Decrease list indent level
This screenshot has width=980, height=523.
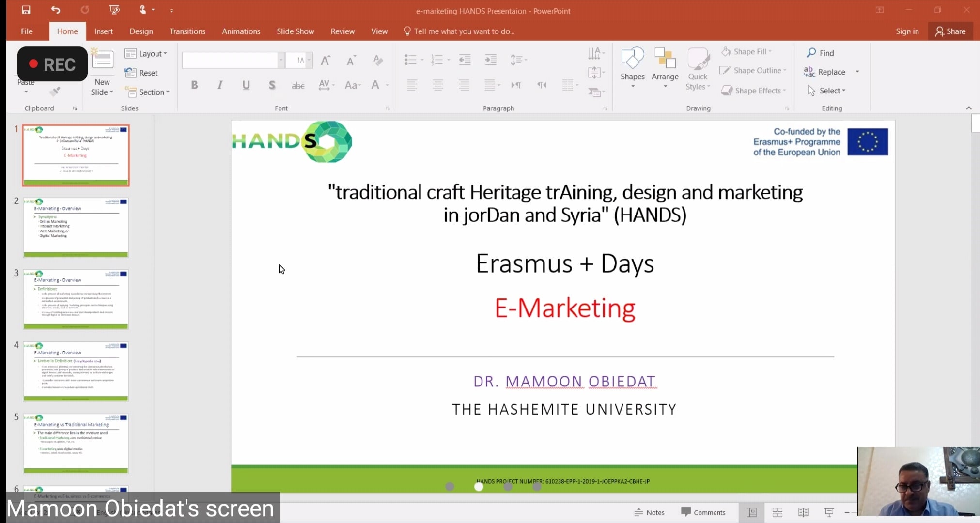pos(465,60)
